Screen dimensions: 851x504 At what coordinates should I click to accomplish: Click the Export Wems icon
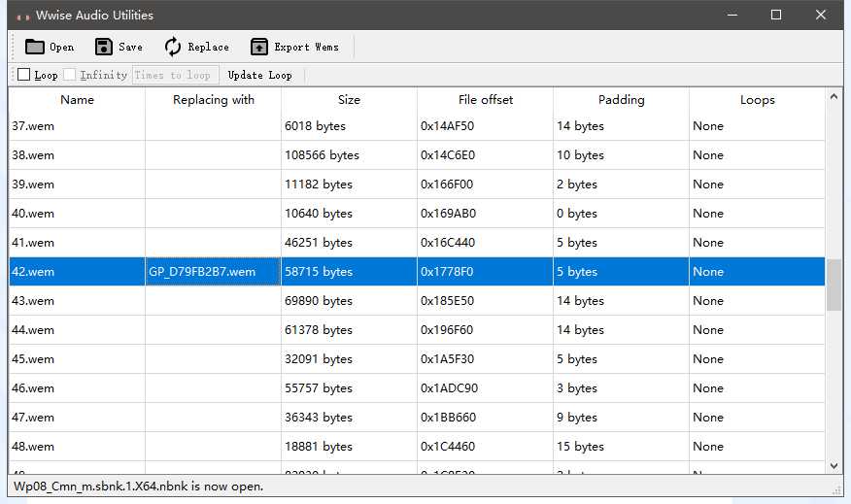(x=259, y=47)
